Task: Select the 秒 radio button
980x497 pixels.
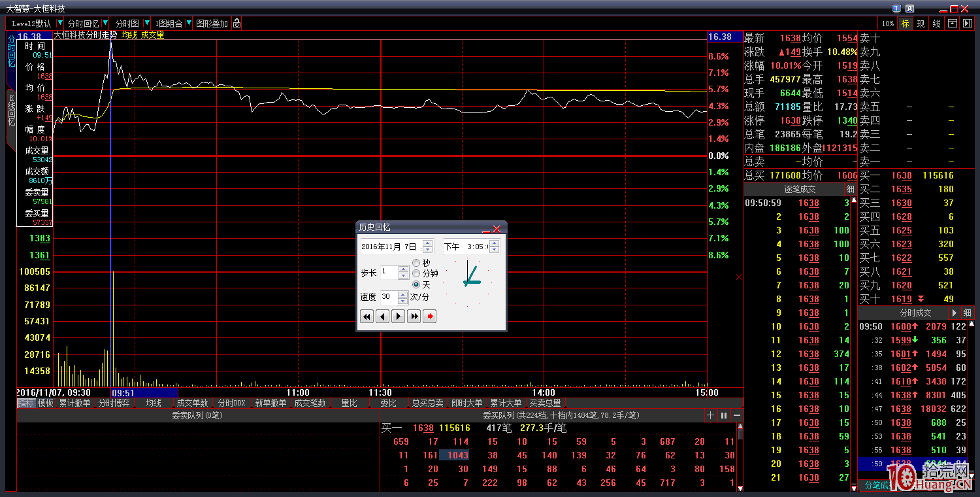Action: (416, 263)
